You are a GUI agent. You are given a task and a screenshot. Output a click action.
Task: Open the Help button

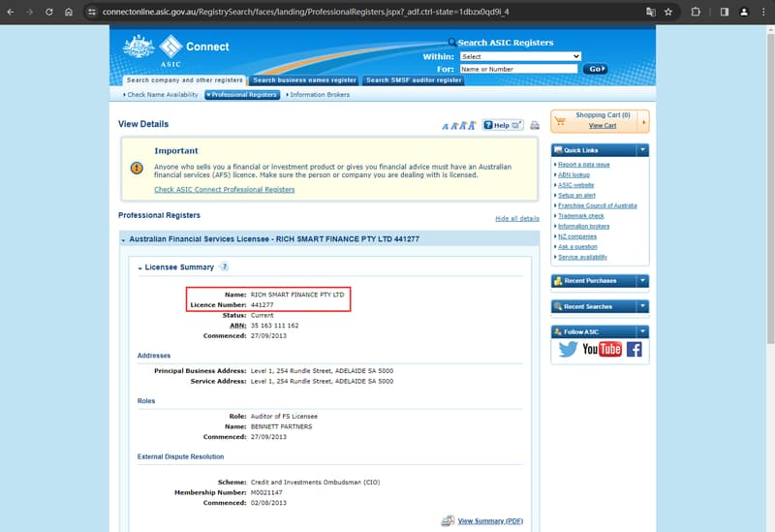[x=503, y=125]
